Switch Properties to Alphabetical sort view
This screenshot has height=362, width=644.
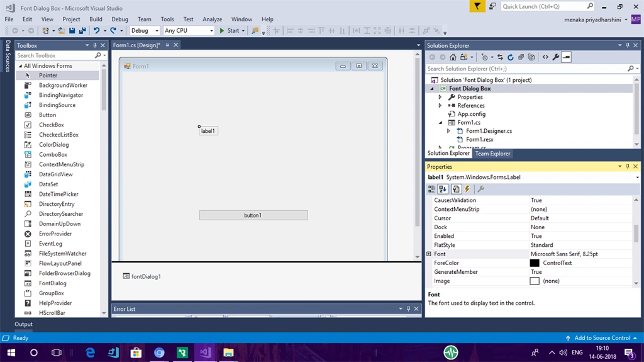(443, 189)
